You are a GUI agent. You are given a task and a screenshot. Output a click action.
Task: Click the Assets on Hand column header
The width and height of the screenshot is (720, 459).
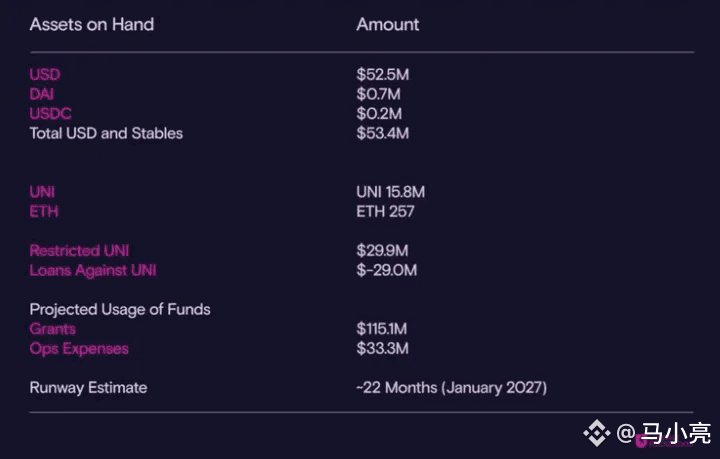pos(92,24)
